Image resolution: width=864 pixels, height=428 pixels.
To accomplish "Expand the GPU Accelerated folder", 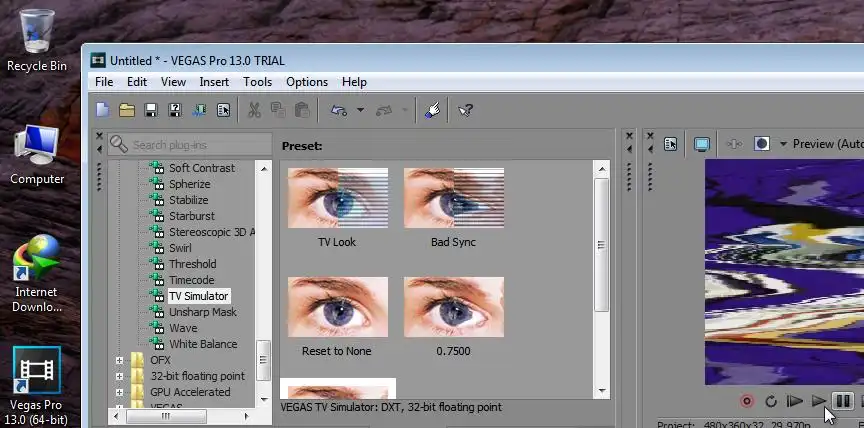I will tap(120, 392).
